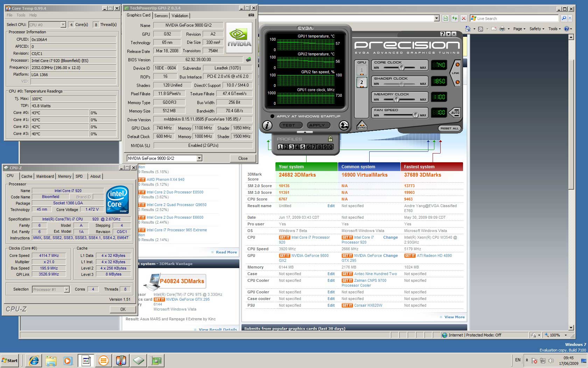Select profile slot 3 in Precision
588x368 pixels.
292,147
